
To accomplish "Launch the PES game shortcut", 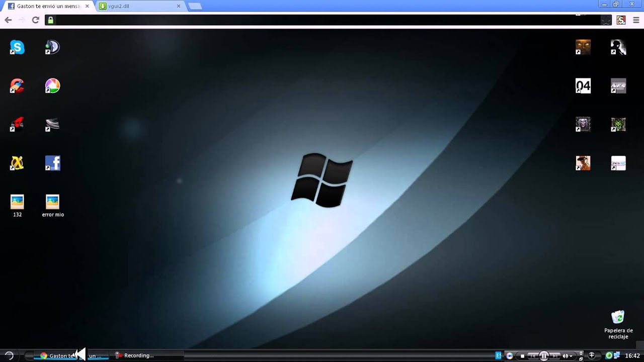I will [618, 163].
